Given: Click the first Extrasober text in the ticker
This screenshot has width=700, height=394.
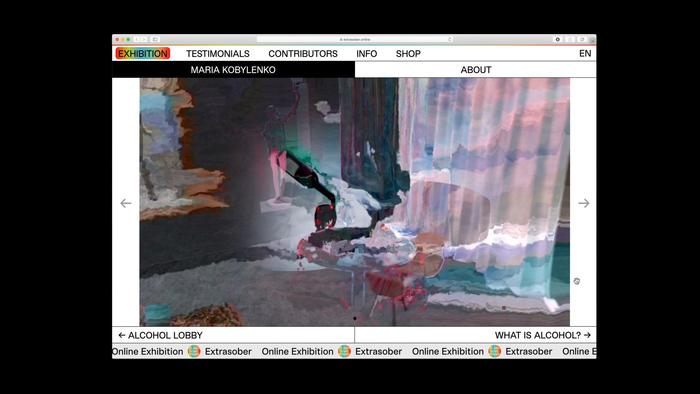Looking at the screenshot, I should pos(228,352).
